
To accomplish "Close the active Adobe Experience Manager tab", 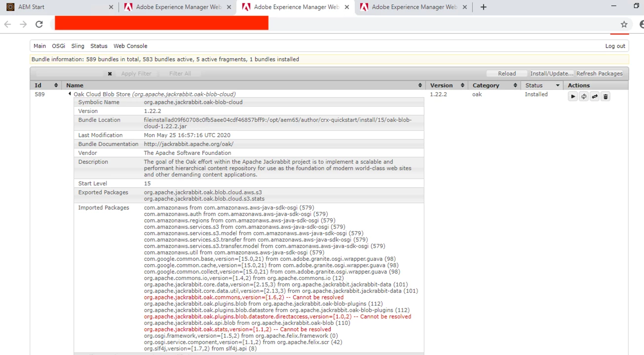I will click(x=347, y=7).
